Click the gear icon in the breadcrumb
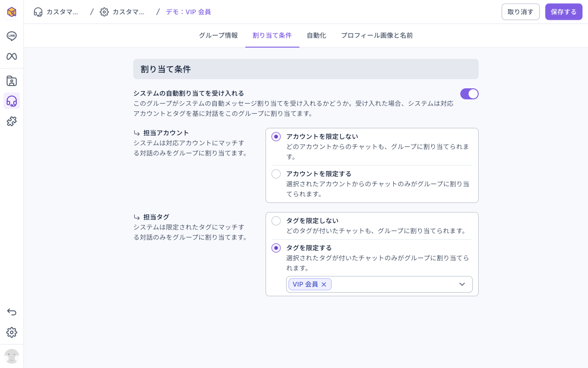Screen dimensions: 588x368 pos(104,12)
